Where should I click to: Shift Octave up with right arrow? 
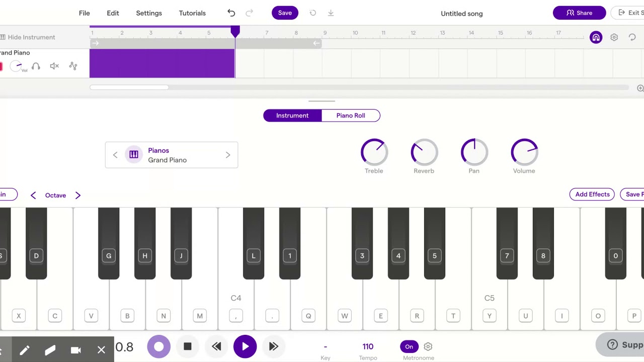tap(78, 195)
